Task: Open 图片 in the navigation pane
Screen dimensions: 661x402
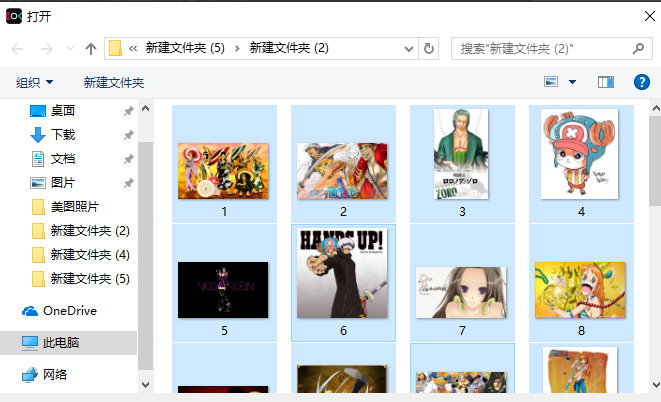Action: click(62, 182)
